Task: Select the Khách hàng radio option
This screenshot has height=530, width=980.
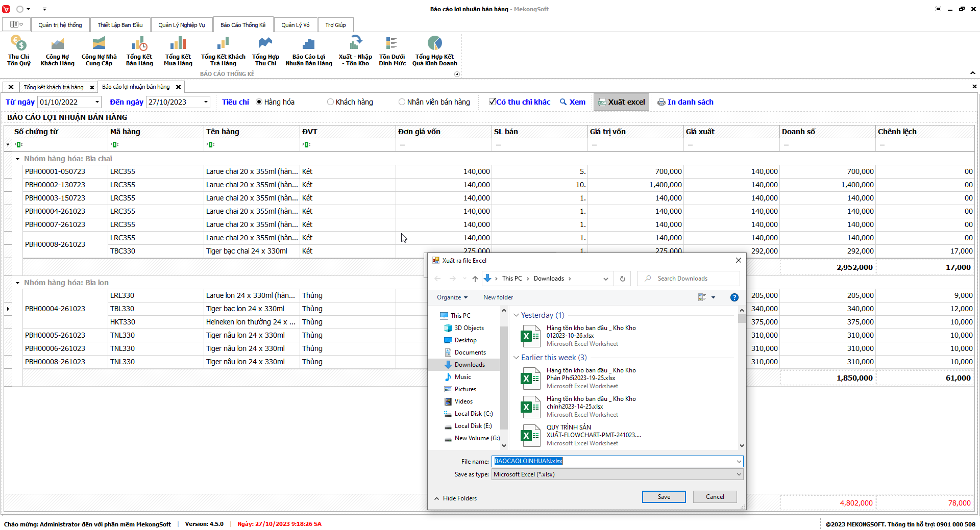Action: click(331, 102)
